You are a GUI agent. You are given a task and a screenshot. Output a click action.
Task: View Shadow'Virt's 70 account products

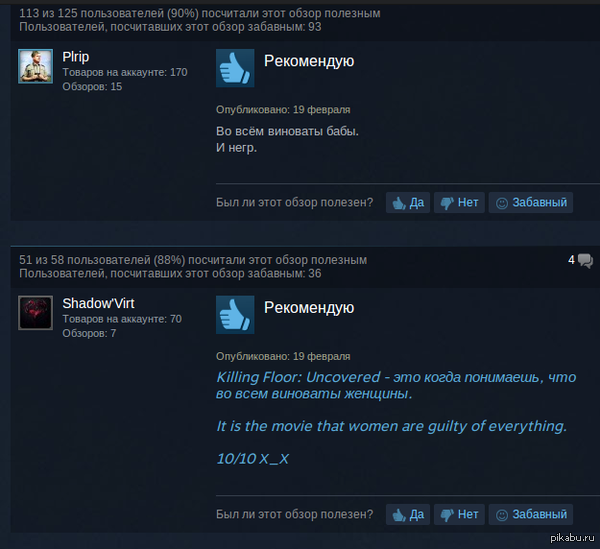122,319
